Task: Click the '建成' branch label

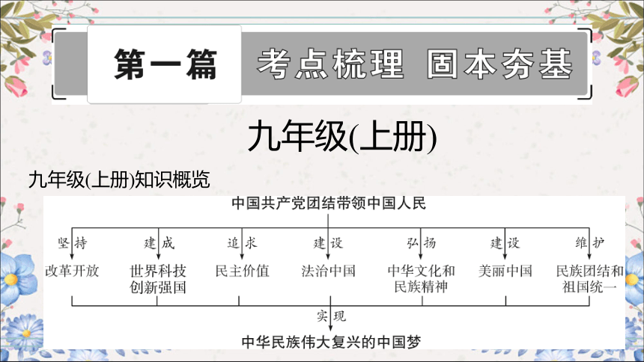Action: (159, 243)
